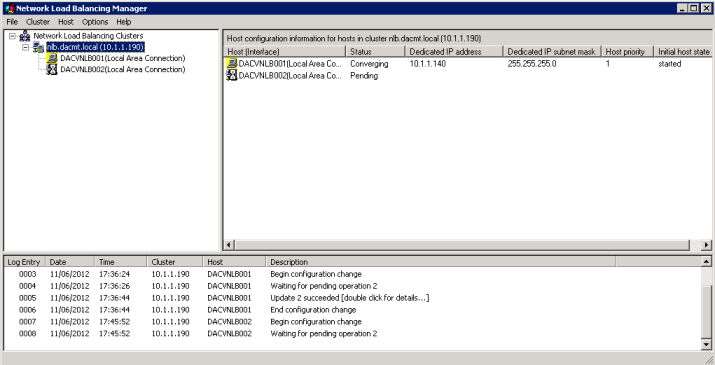Screen dimensions: 715x365
Task: Click the log Date column header
Action: pyautogui.click(x=70, y=262)
